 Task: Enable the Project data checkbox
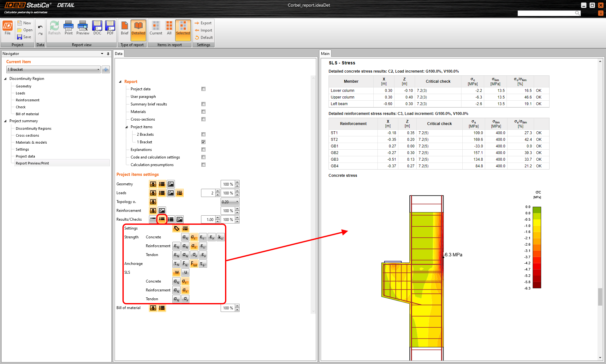coord(203,89)
